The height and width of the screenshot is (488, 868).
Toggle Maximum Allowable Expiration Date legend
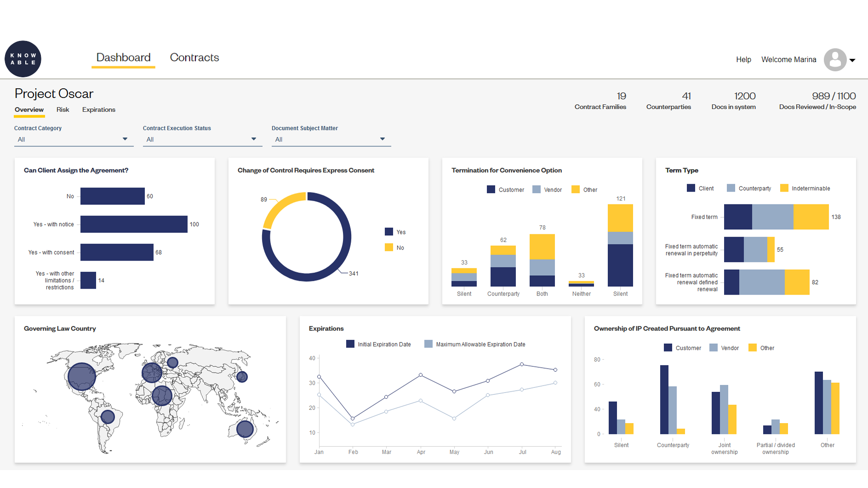click(x=428, y=344)
